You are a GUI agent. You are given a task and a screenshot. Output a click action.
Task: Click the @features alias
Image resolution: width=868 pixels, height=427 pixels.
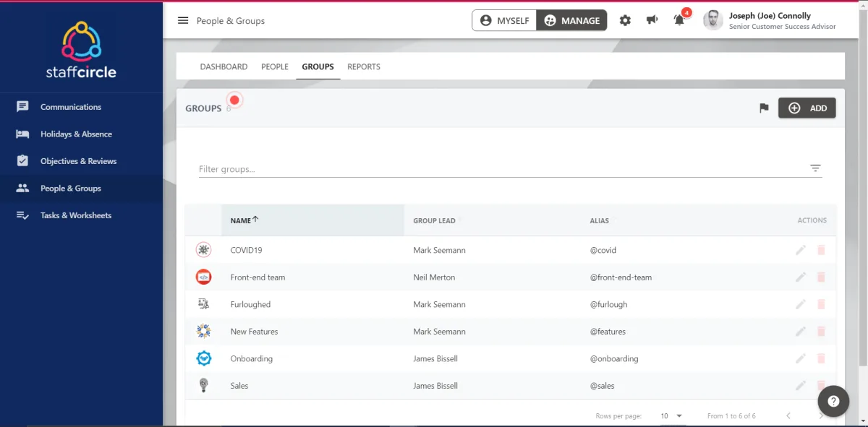click(x=608, y=332)
